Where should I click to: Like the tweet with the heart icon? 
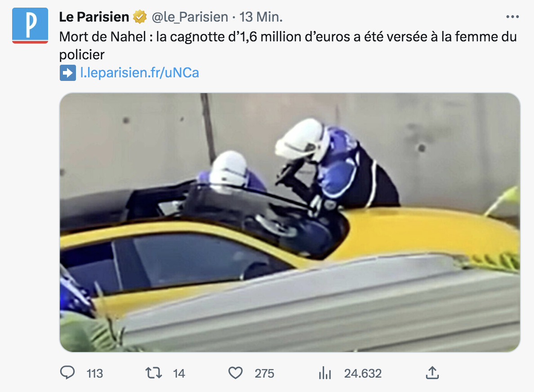click(x=236, y=373)
